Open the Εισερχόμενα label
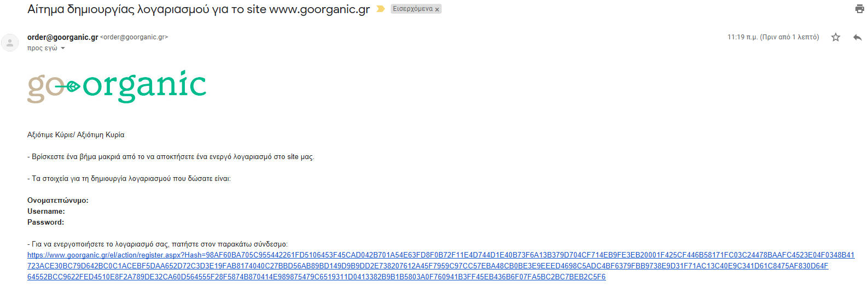Screen dimensions: 868x287 (x=412, y=9)
